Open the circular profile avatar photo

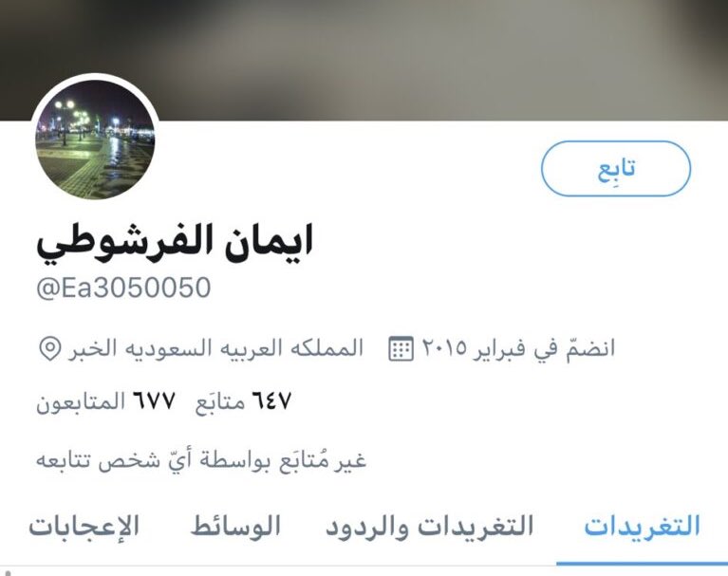pyautogui.click(x=96, y=139)
